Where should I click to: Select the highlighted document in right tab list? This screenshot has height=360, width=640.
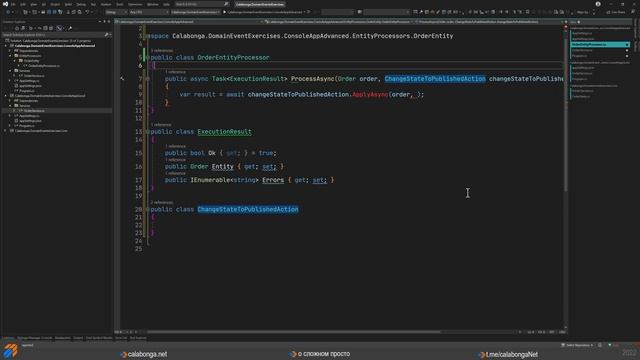600,44
